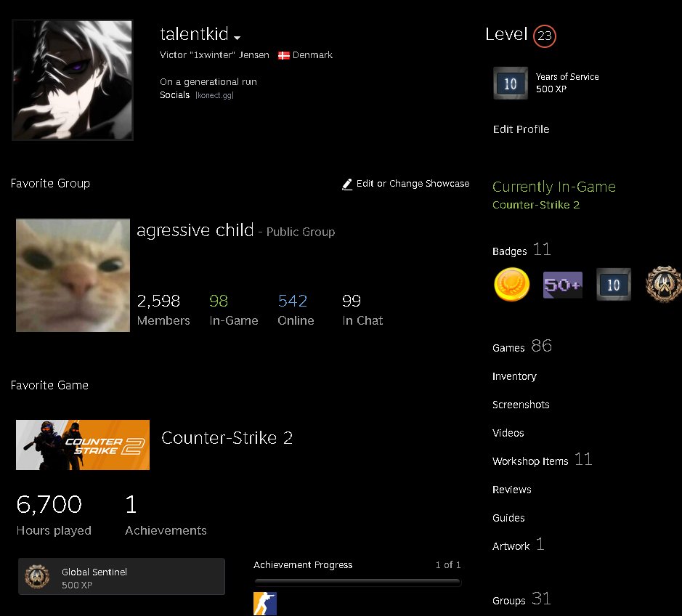682x616 pixels.
Task: Click the Global Sentinel badge icon
Action: click(x=37, y=577)
